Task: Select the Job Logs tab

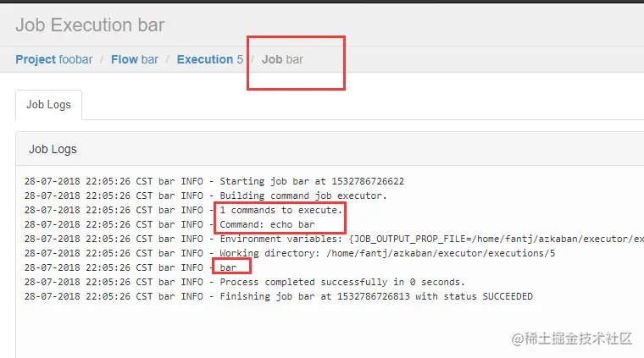Action: pos(49,105)
